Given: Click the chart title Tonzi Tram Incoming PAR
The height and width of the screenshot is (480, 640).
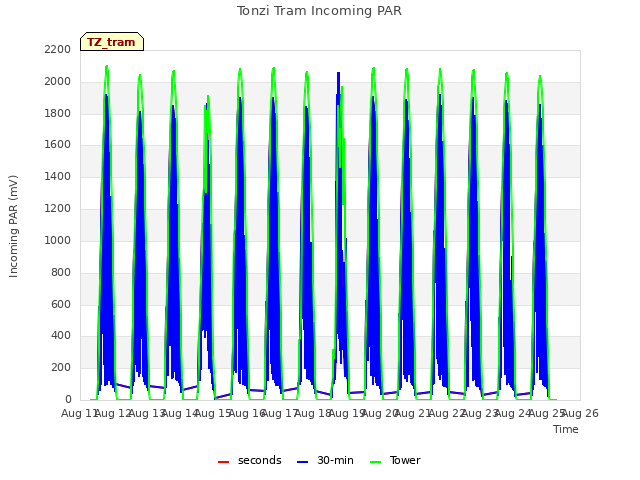Looking at the screenshot, I should click(x=319, y=11).
